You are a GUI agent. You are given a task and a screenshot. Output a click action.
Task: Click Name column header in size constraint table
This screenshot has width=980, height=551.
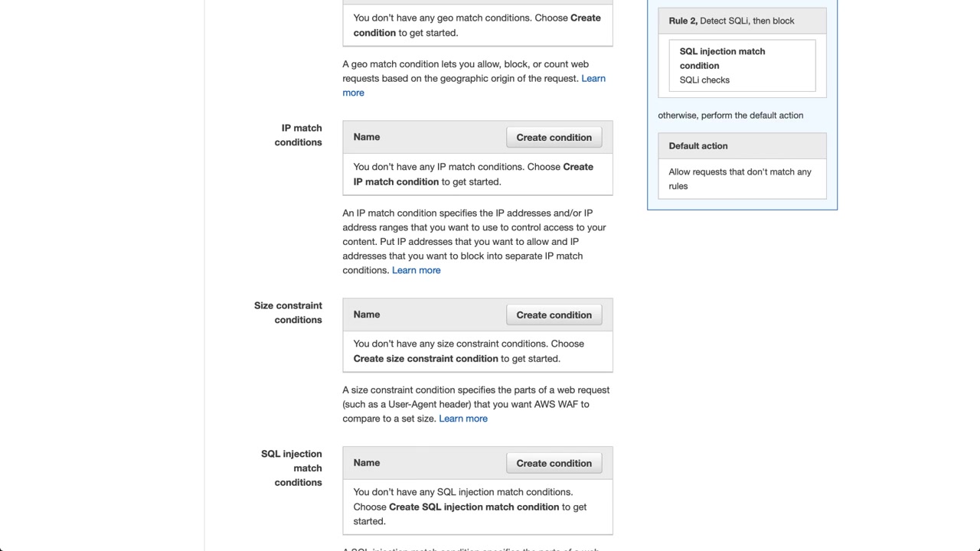pos(367,315)
